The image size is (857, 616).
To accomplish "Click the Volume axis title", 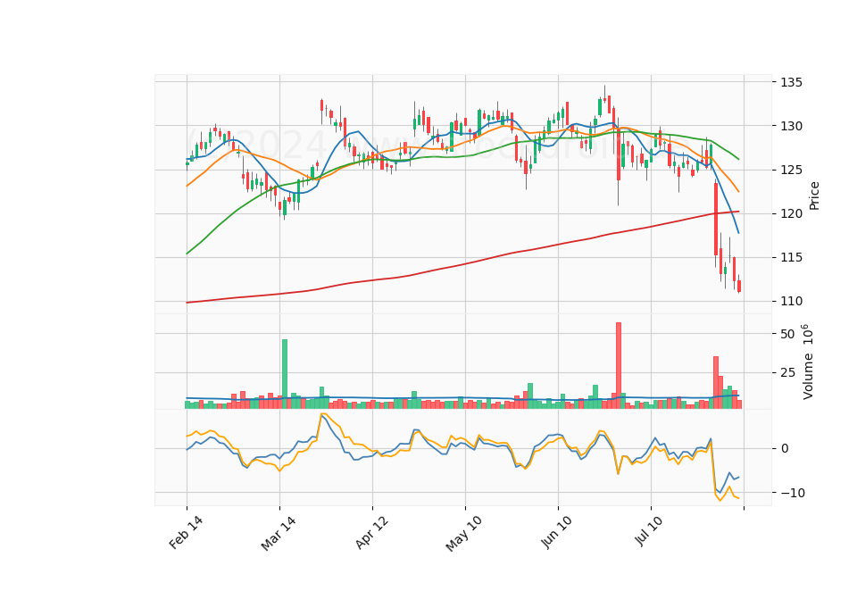I will point(809,362).
